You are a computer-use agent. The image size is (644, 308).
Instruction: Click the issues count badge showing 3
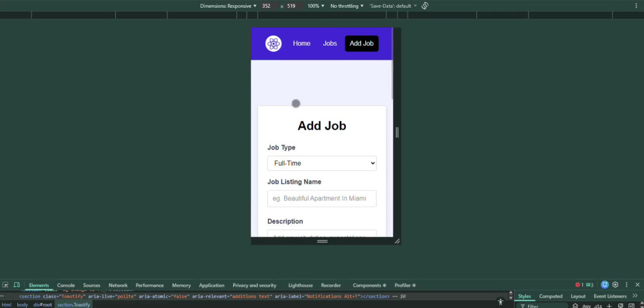pyautogui.click(x=589, y=285)
